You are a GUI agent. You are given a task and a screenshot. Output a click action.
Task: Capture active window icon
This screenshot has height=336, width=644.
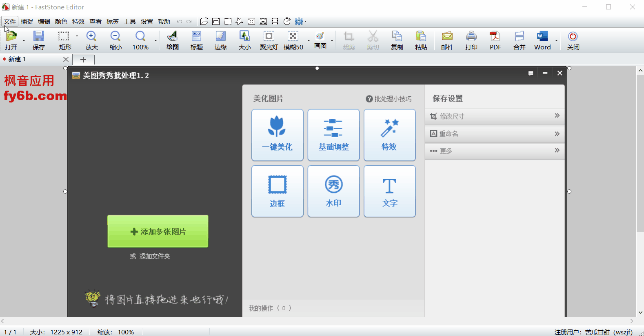tap(216, 21)
